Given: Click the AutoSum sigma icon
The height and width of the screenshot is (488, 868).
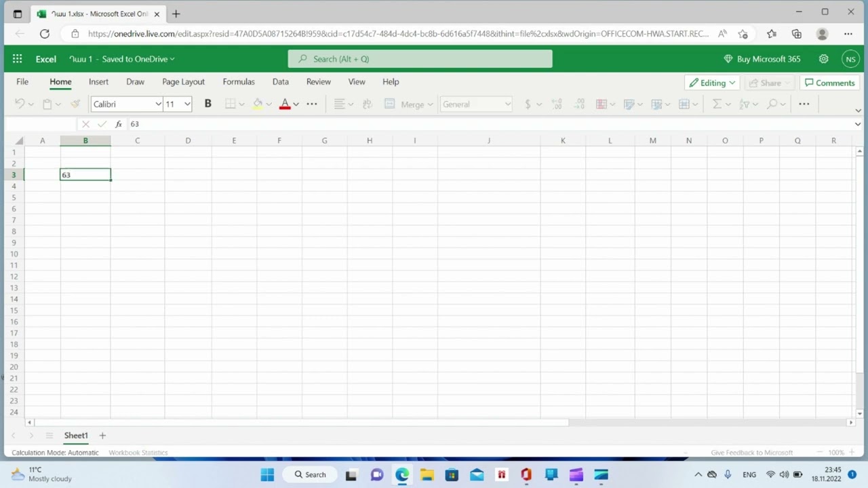Looking at the screenshot, I should [x=717, y=104].
